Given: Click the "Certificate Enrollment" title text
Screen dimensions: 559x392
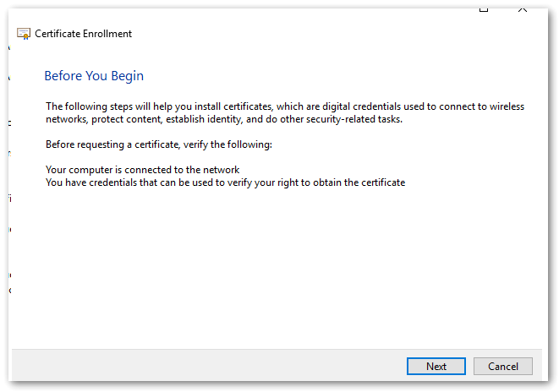Looking at the screenshot, I should 83,34.
